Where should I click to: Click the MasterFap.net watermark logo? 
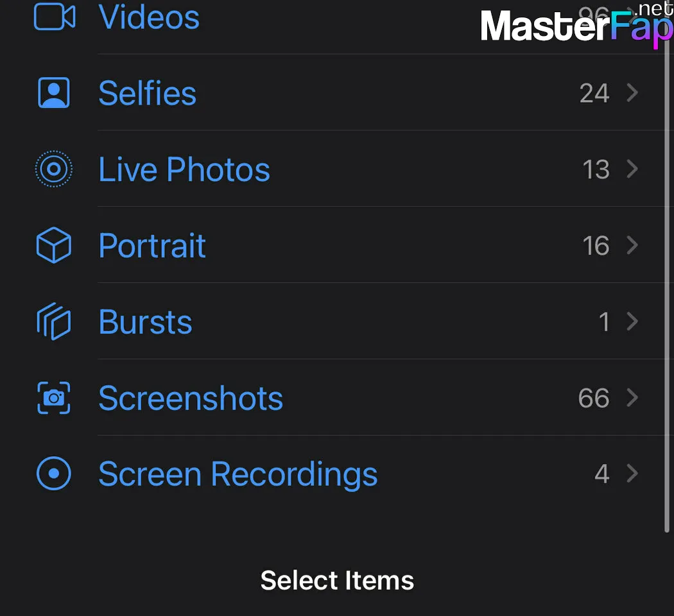[577, 24]
